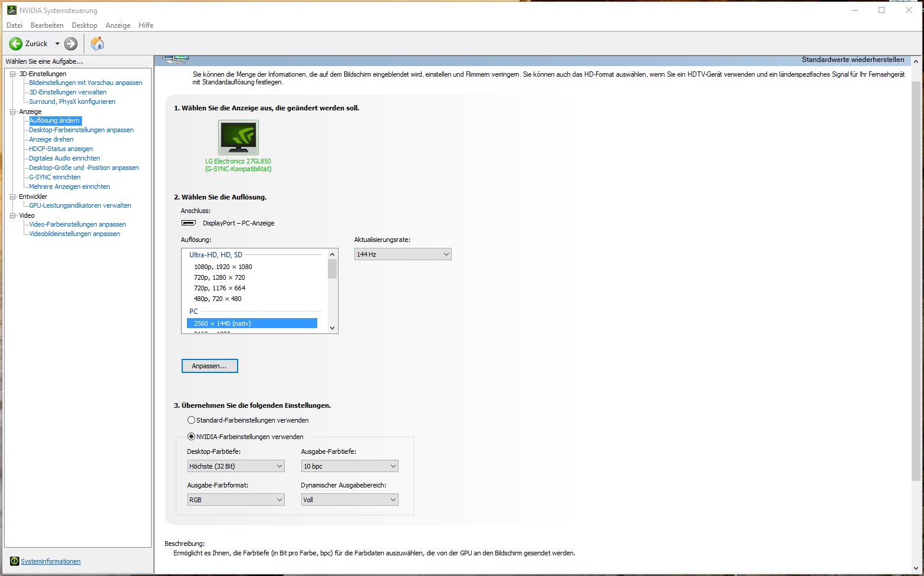This screenshot has width=924, height=576.
Task: Open Ausgabe-Farbformat RGB dropdown
Action: click(x=236, y=500)
